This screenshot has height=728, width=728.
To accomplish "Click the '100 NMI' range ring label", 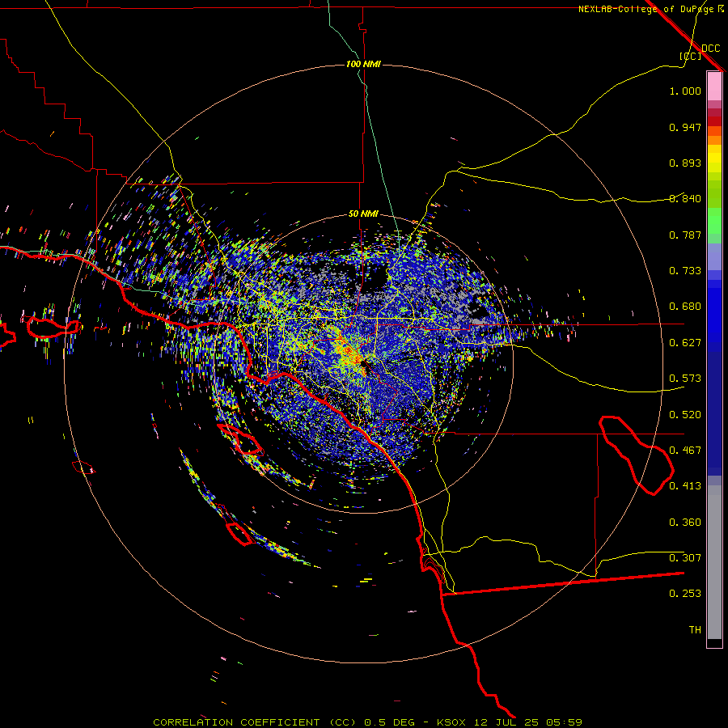I will point(363,64).
